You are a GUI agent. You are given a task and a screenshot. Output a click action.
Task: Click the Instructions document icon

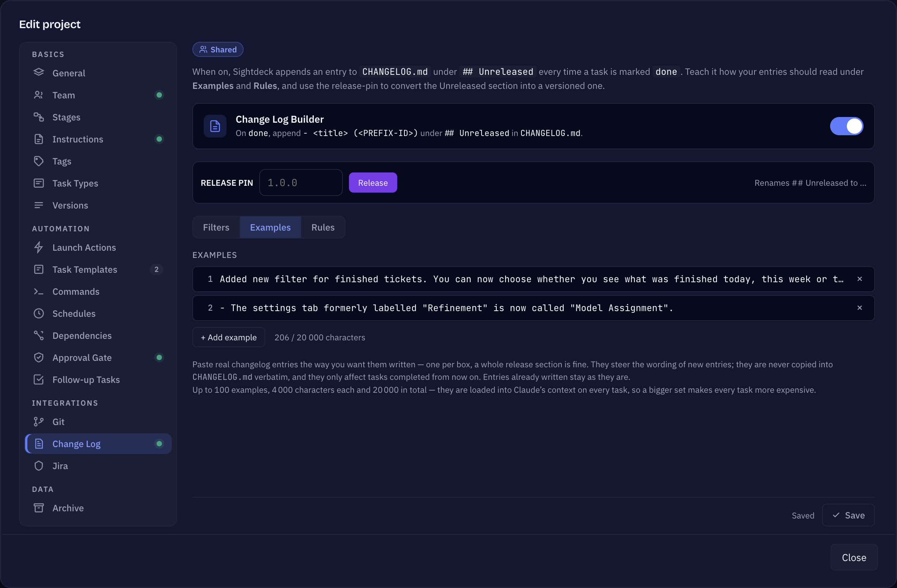[x=39, y=139]
